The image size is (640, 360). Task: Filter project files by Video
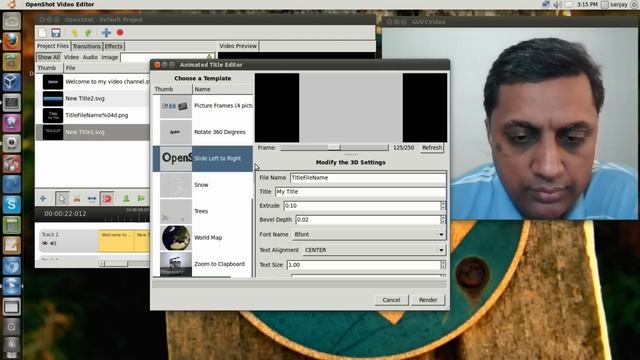pos(71,57)
